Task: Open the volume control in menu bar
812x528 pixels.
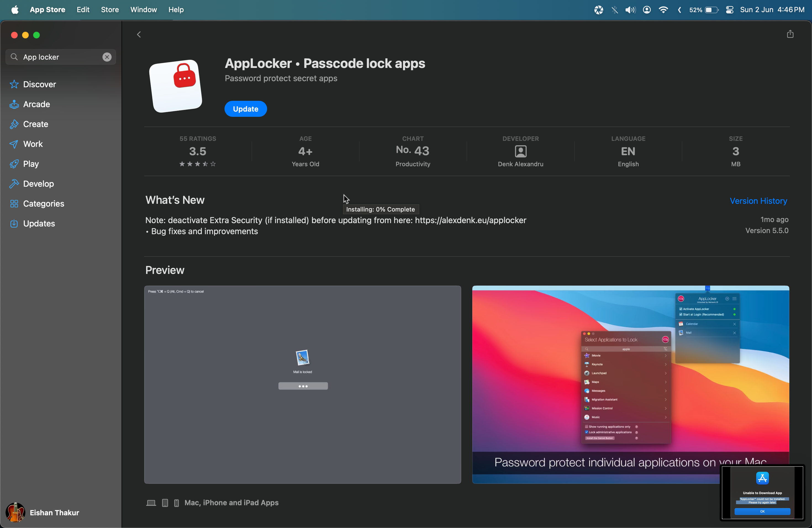Action: pyautogui.click(x=630, y=10)
